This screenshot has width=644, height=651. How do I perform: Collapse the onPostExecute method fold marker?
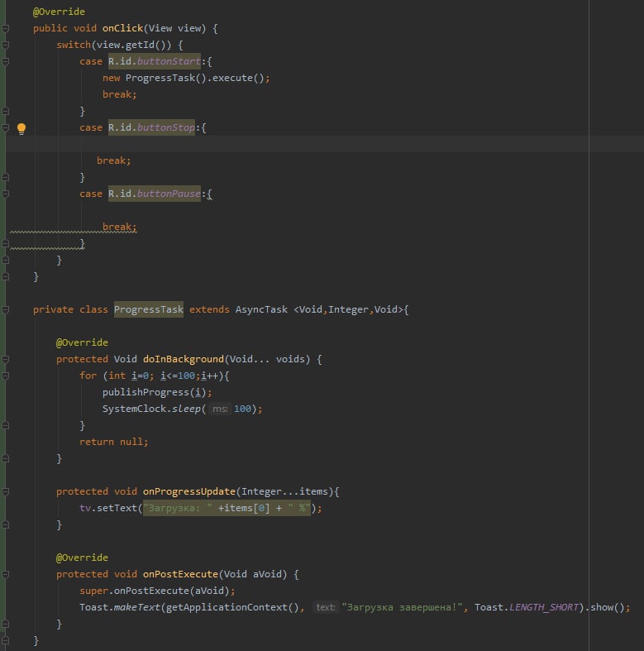(x=6, y=575)
